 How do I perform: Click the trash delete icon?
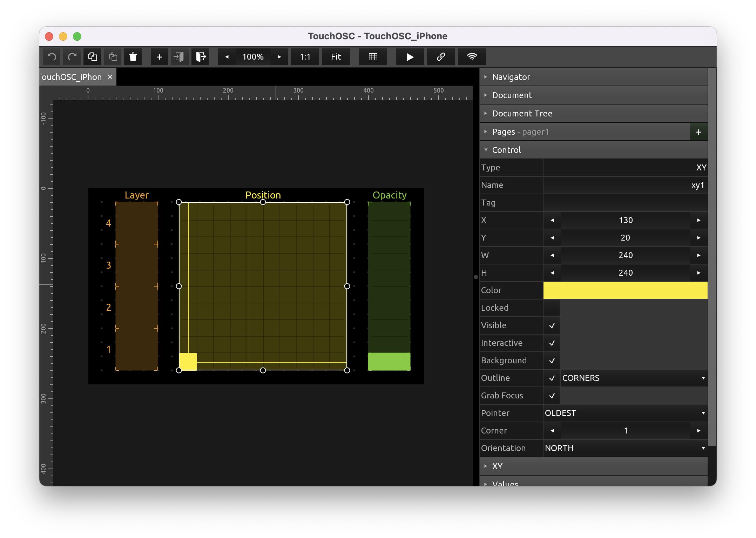(x=133, y=57)
